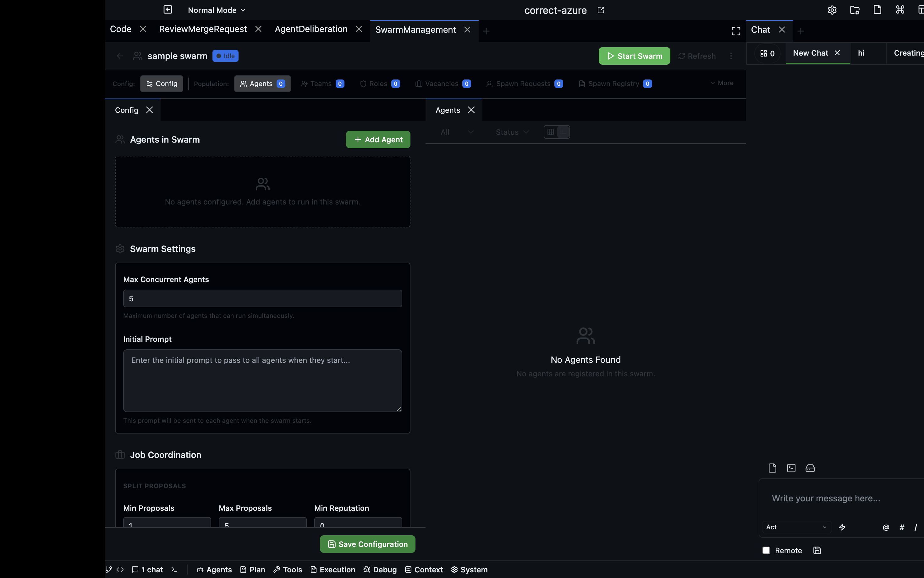
Task: Click Save Configuration
Action: coord(367,544)
